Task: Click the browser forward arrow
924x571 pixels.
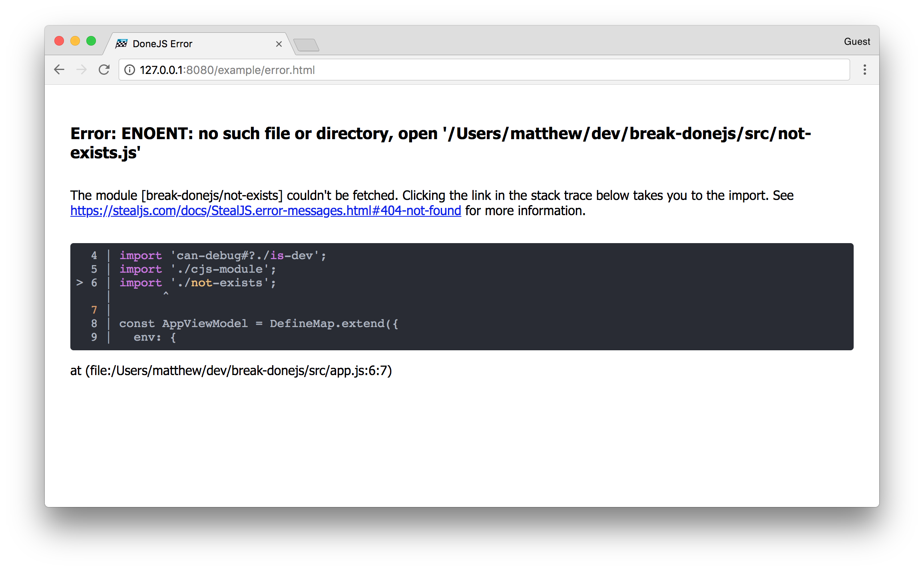Action: [x=82, y=70]
